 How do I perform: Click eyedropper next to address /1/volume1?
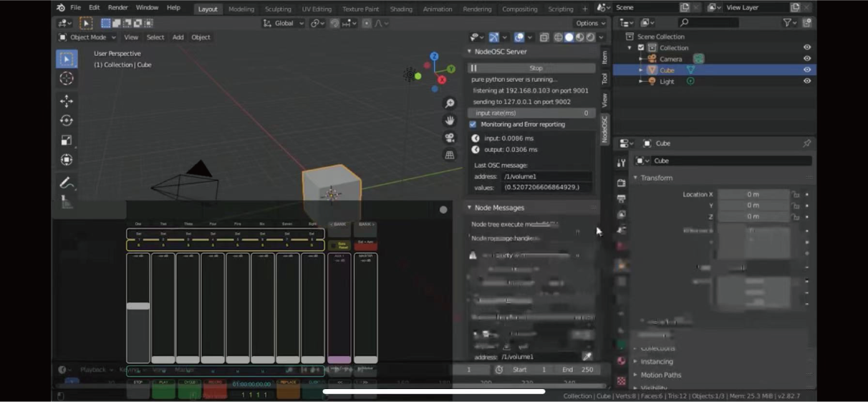[587, 356]
